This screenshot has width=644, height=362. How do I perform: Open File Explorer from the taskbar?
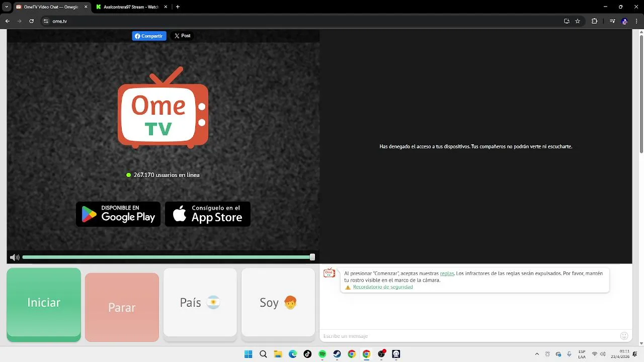click(x=278, y=354)
